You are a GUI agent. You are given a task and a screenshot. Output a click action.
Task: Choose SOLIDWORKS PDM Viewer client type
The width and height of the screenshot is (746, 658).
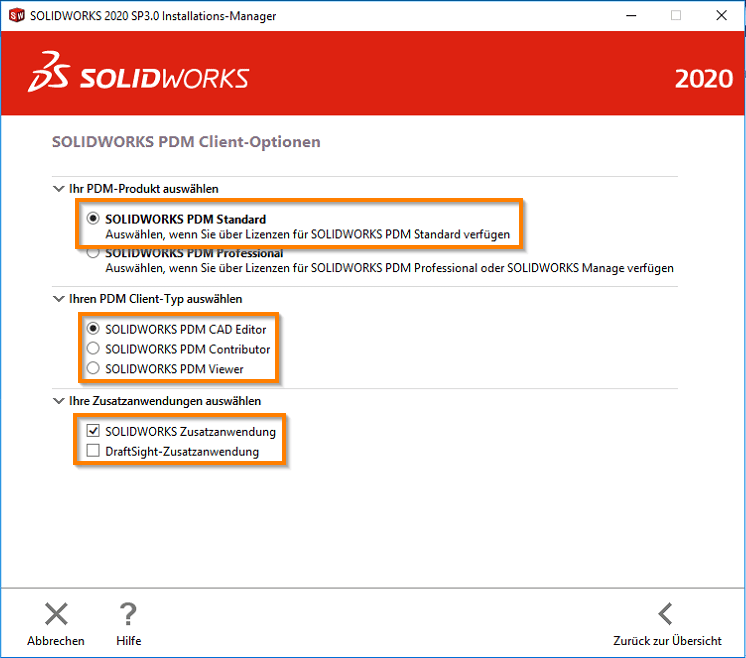pyautogui.click(x=93, y=368)
